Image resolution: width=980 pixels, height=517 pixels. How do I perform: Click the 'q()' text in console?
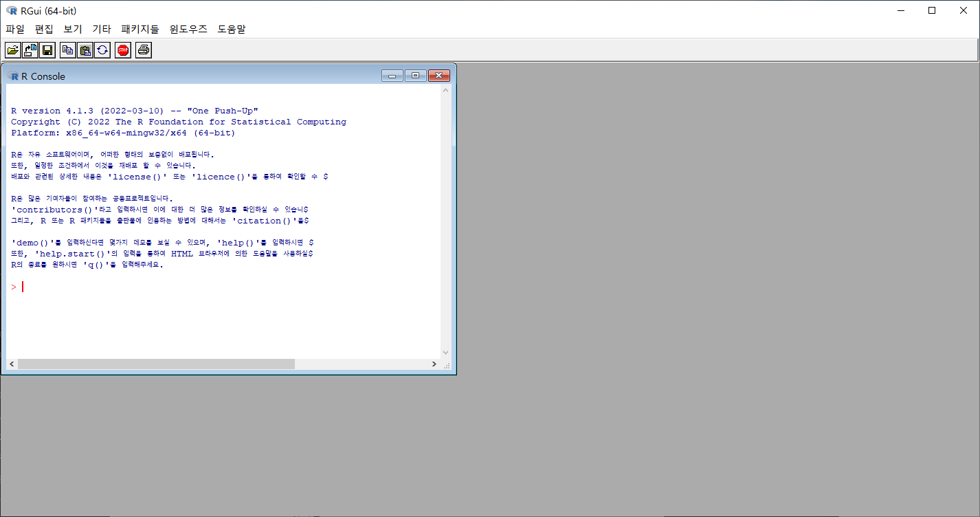pyautogui.click(x=97, y=265)
